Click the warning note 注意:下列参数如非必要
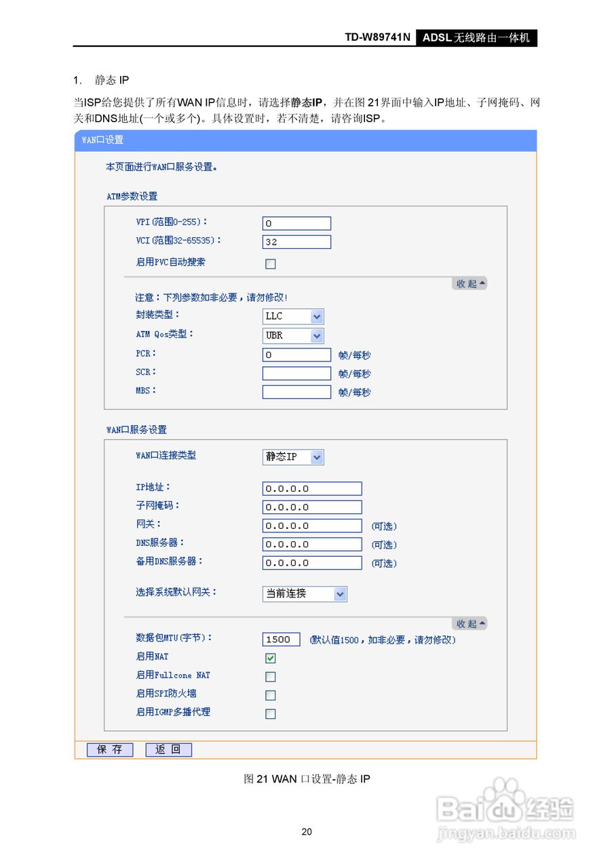 pos(211,298)
